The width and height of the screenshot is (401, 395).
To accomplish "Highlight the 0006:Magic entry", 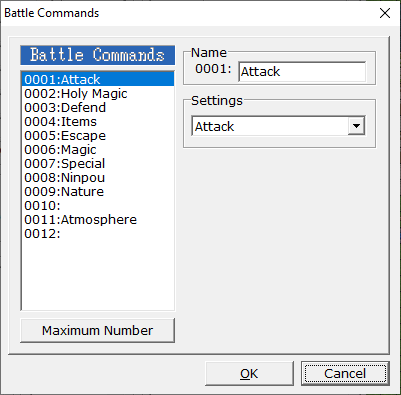I will pos(98,149).
